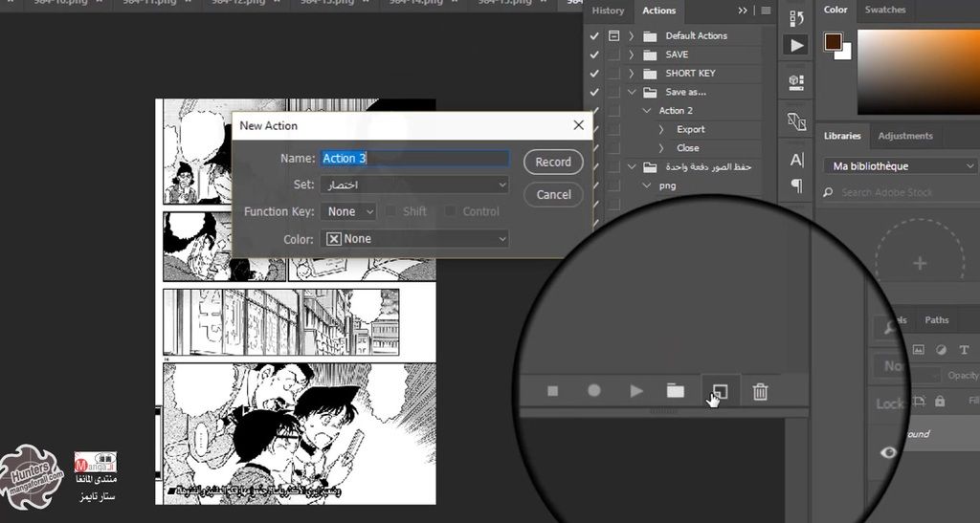Click the create new set folder icon
This screenshot has height=523, width=980.
tap(675, 391)
